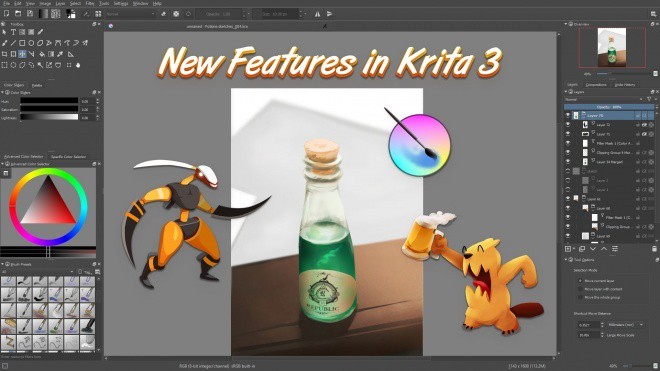This screenshot has height=371, width=660.
Task: Collapse the Layers docker panel
Action: pos(566,92)
